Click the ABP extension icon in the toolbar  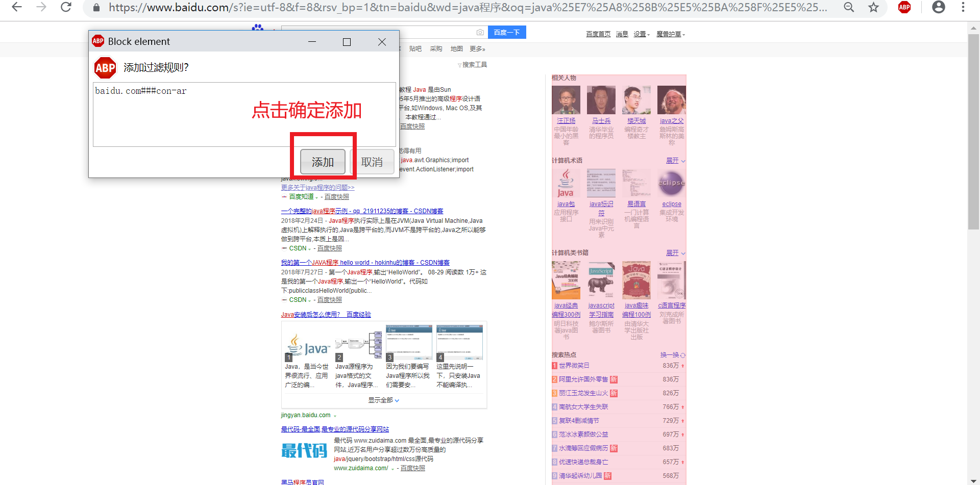point(904,8)
